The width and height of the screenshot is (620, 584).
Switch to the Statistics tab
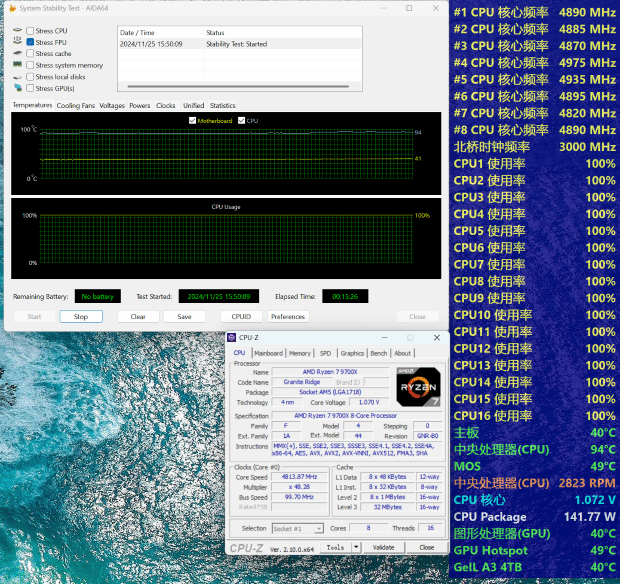tap(223, 106)
